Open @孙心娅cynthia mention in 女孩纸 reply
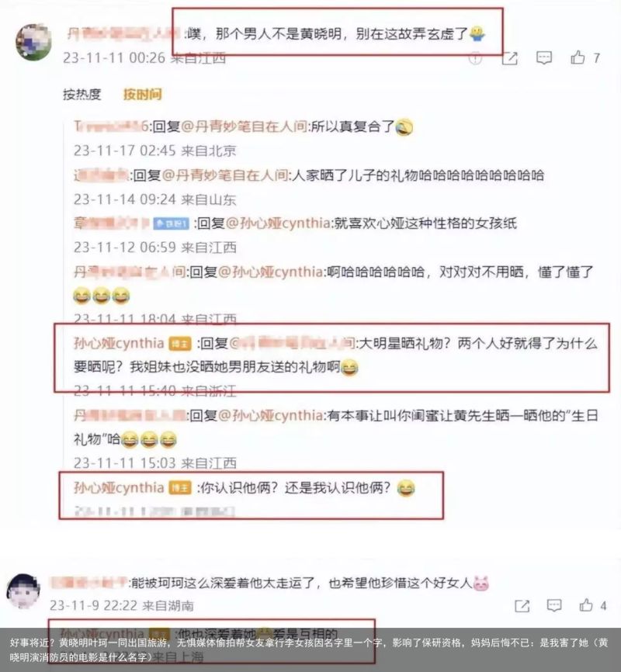Screen dimensions: 621x672 coord(278,223)
